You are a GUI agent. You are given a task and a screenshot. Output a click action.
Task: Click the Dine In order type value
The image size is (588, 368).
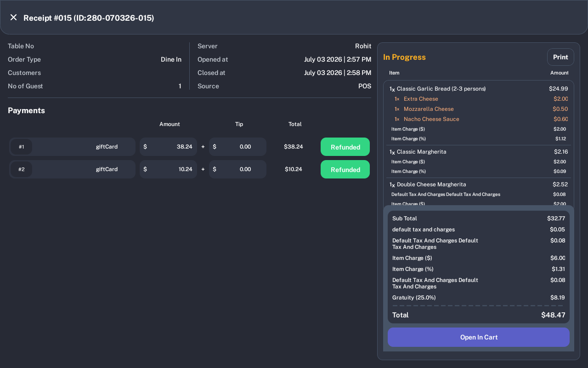click(x=171, y=59)
